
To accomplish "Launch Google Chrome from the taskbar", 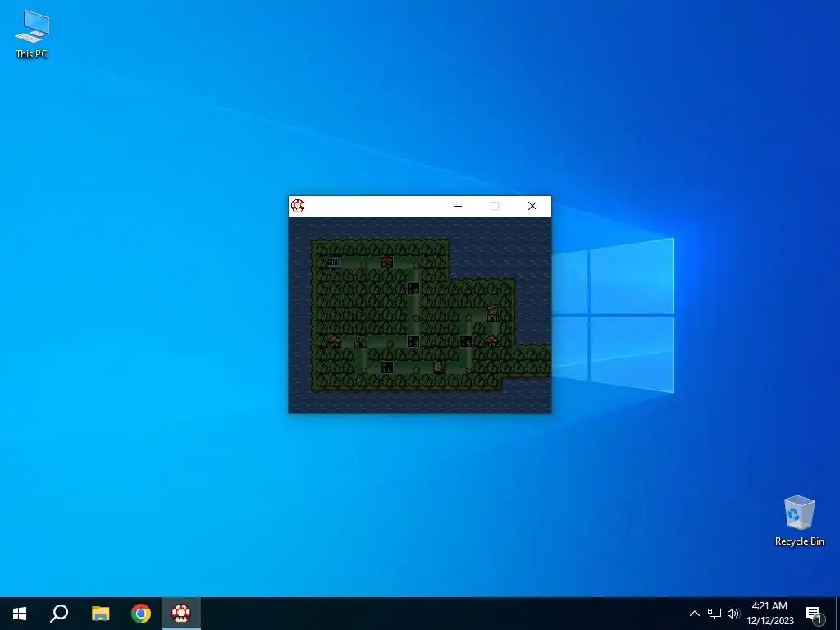I will pos(141,614).
